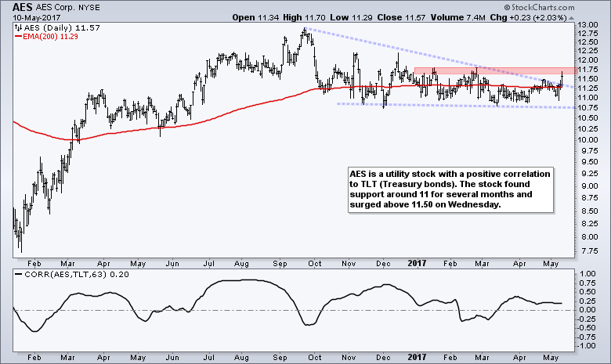Click the Chg +0.23 (+2.03%) value
This screenshot has width=611, height=364.
point(528,17)
